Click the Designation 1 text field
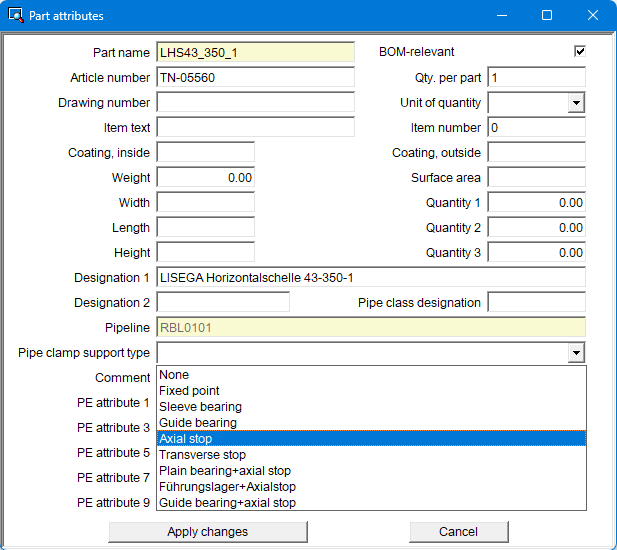The image size is (617, 550). pyautogui.click(x=370, y=278)
